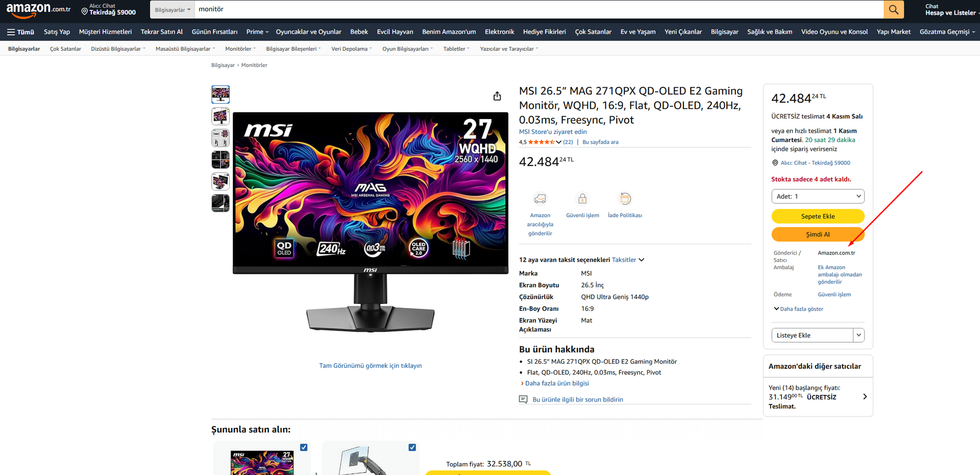Select the fifth product thumbnail

coord(220,181)
